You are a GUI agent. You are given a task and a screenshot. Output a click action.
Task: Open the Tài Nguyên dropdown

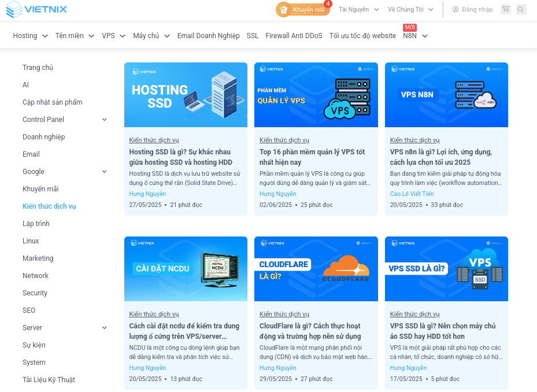click(358, 9)
